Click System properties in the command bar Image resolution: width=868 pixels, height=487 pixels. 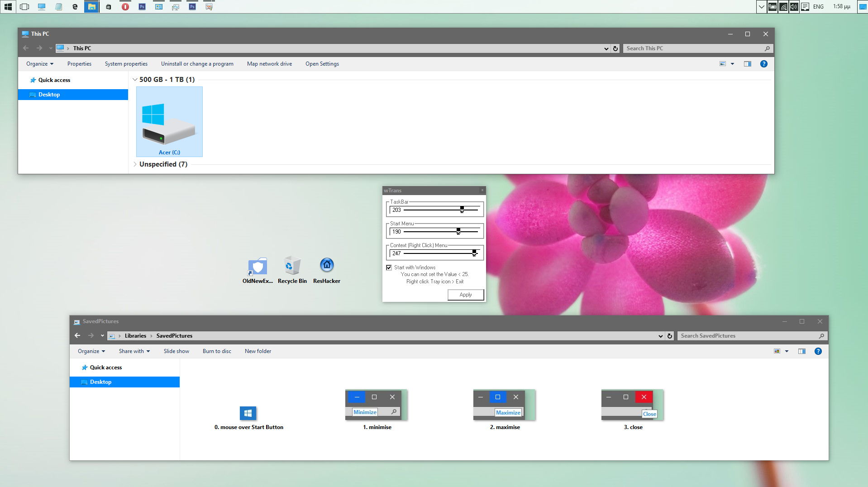pyautogui.click(x=126, y=64)
